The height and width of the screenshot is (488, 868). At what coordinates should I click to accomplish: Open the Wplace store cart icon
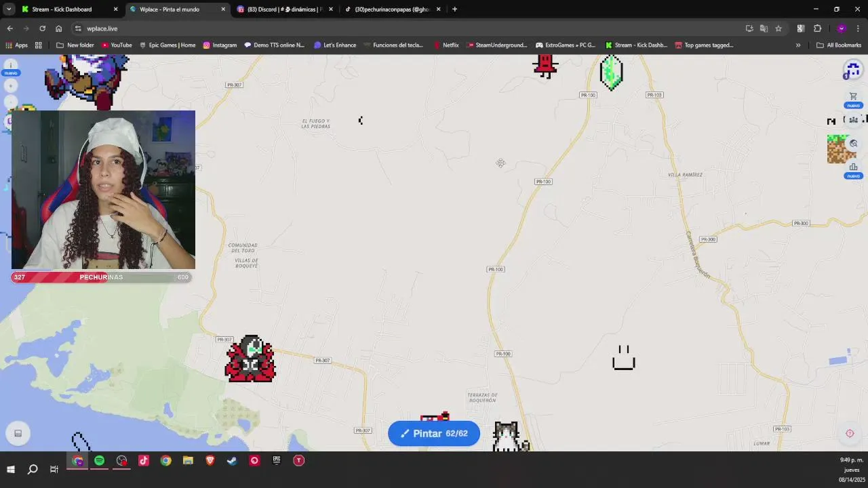[853, 96]
